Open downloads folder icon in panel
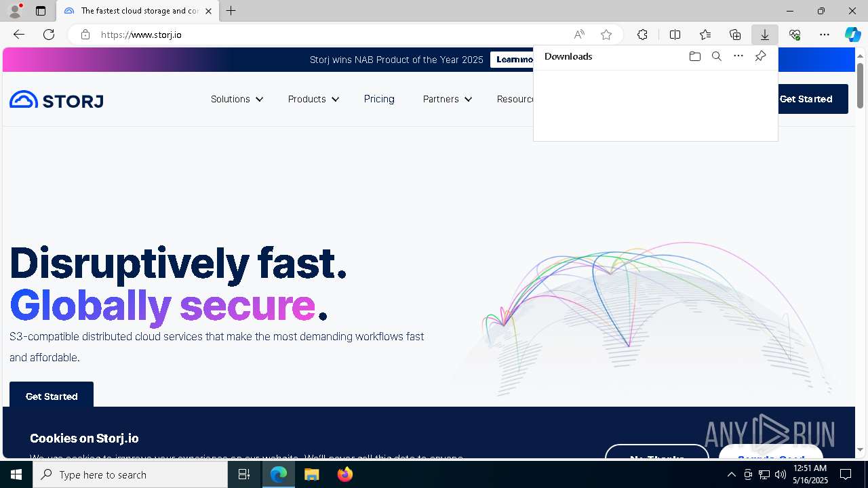The width and height of the screenshot is (868, 488). [694, 56]
